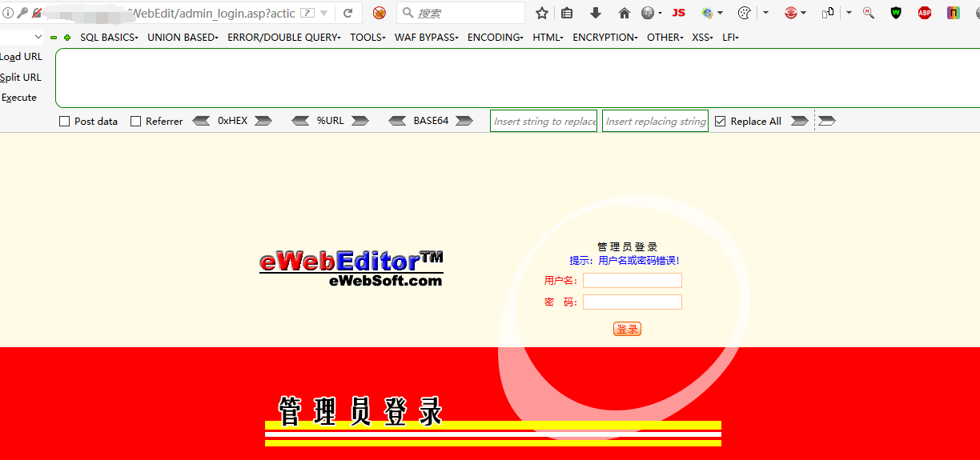
Task: Click Load URL in HackBar
Action: coord(21,57)
